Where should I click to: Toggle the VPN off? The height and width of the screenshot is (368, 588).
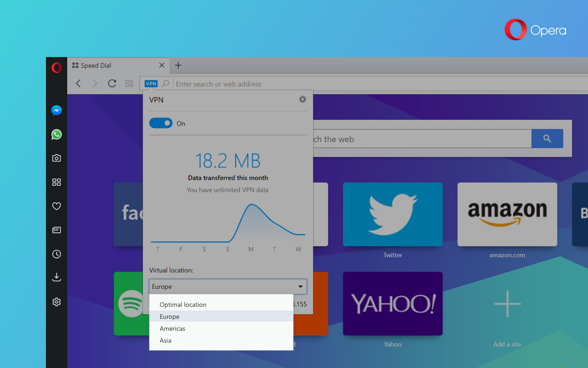pyautogui.click(x=160, y=123)
